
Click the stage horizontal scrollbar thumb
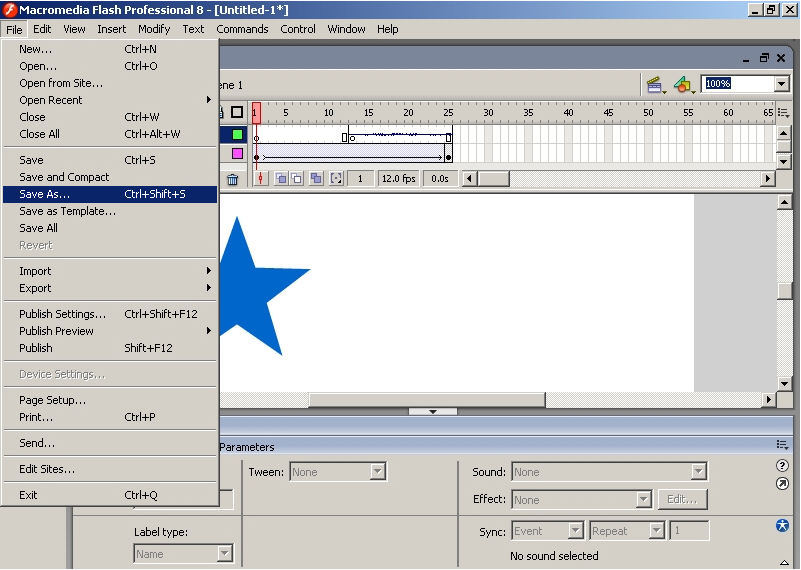coord(427,399)
